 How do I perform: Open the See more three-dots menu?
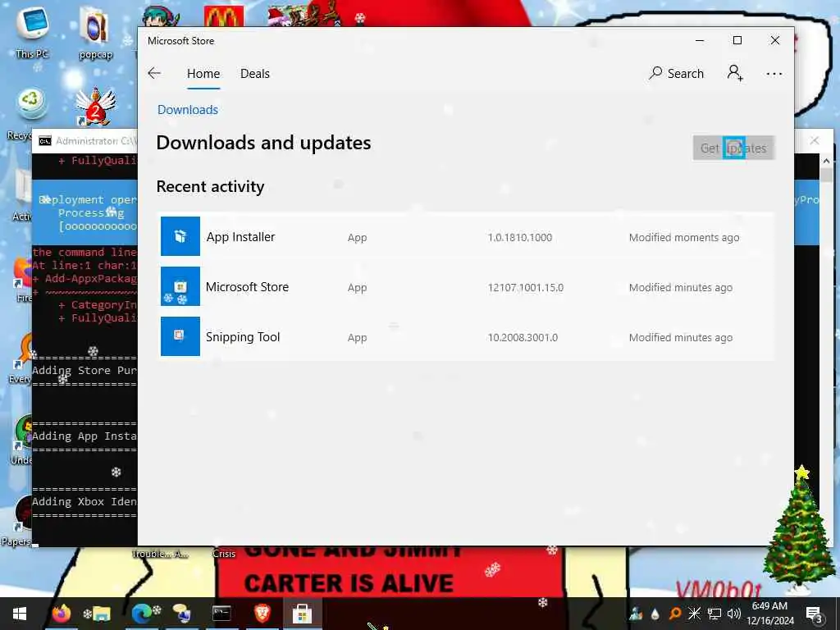(x=774, y=74)
